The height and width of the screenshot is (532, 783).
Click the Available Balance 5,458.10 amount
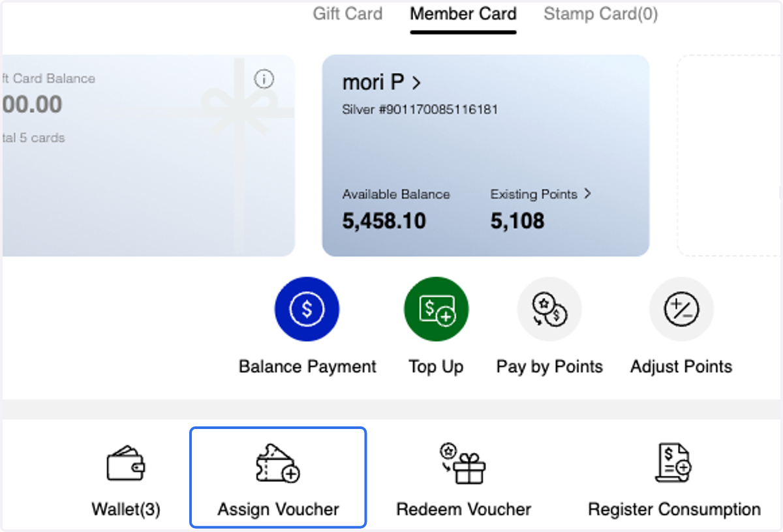[x=384, y=221]
